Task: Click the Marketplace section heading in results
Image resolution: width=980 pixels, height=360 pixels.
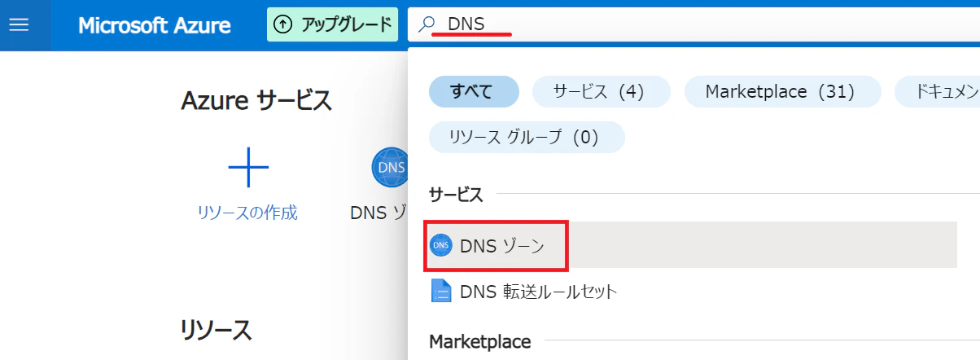Action: point(480,341)
